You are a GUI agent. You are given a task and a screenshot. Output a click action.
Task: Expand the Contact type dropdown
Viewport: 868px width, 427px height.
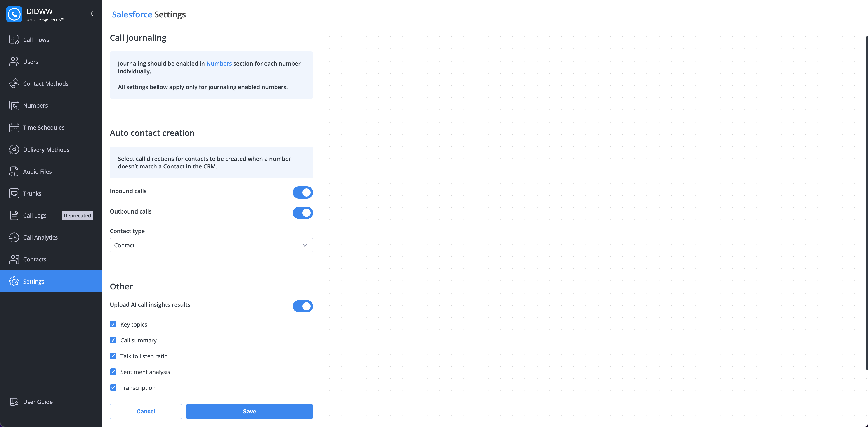pos(211,245)
